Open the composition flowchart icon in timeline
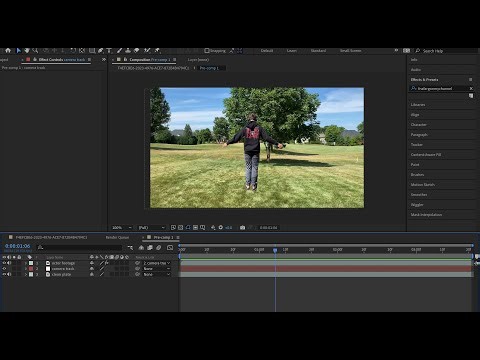Image resolution: width=480 pixels, height=360 pixels. point(130,247)
